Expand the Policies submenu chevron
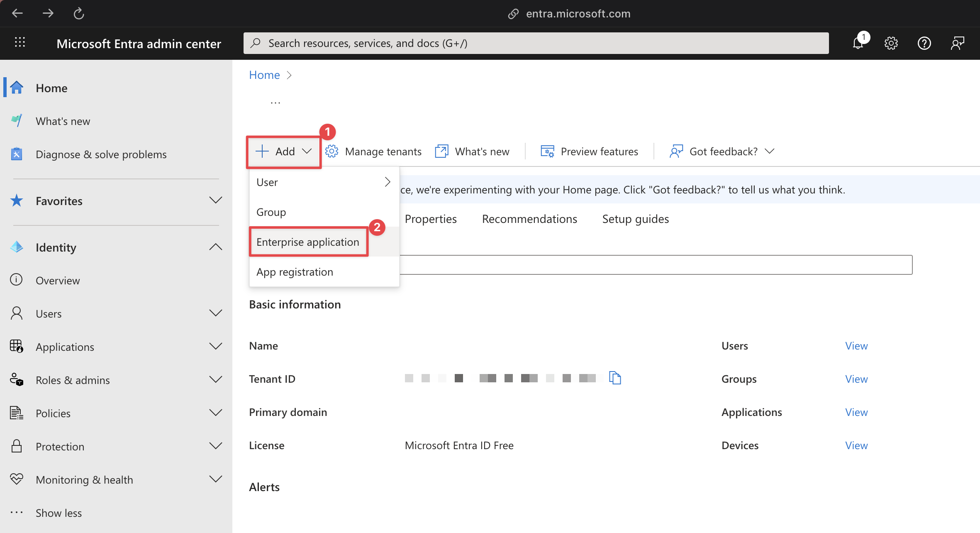The width and height of the screenshot is (980, 533). click(x=216, y=413)
